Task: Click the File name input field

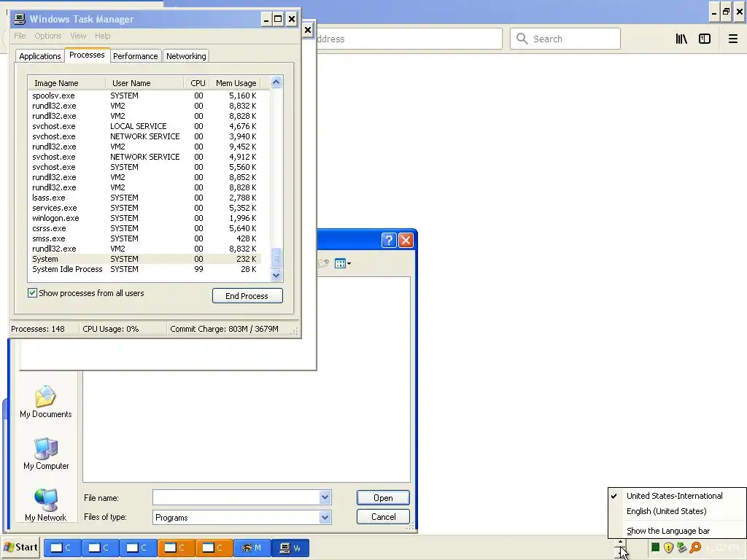Action: tap(236, 497)
